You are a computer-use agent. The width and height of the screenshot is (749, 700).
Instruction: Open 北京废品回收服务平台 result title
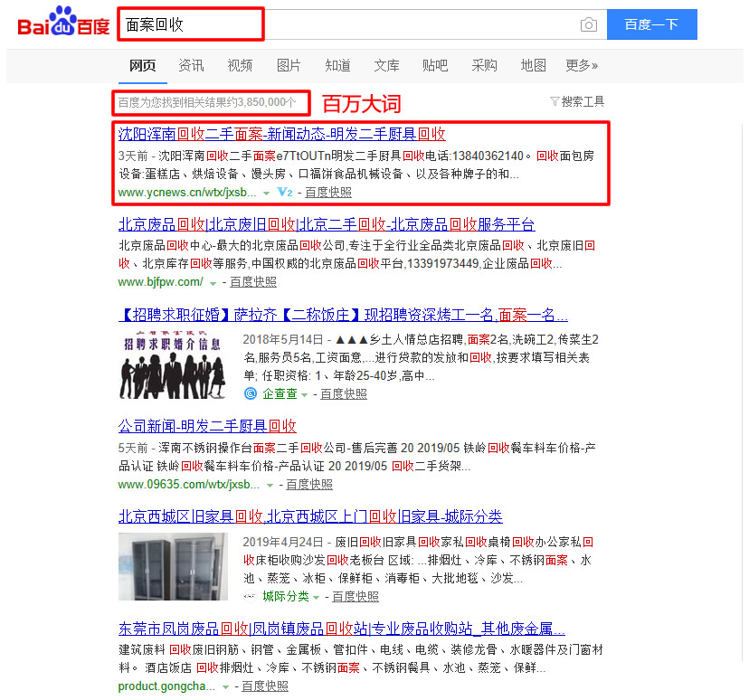coord(327,224)
